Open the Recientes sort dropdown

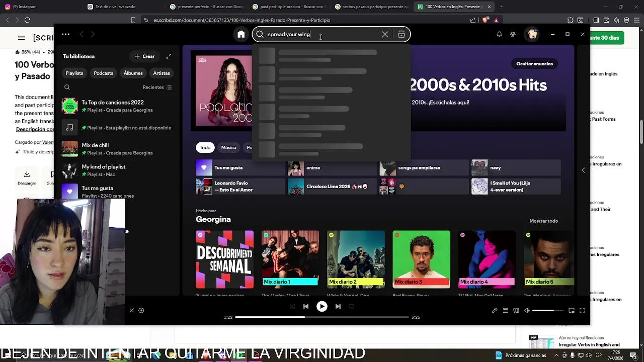pos(157,87)
